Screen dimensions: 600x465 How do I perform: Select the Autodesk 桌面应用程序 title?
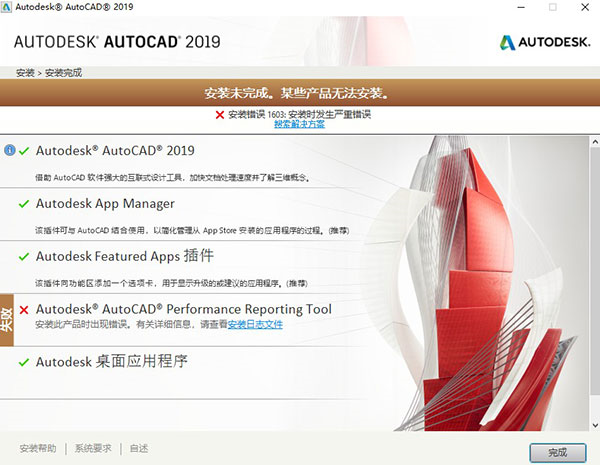(x=112, y=361)
